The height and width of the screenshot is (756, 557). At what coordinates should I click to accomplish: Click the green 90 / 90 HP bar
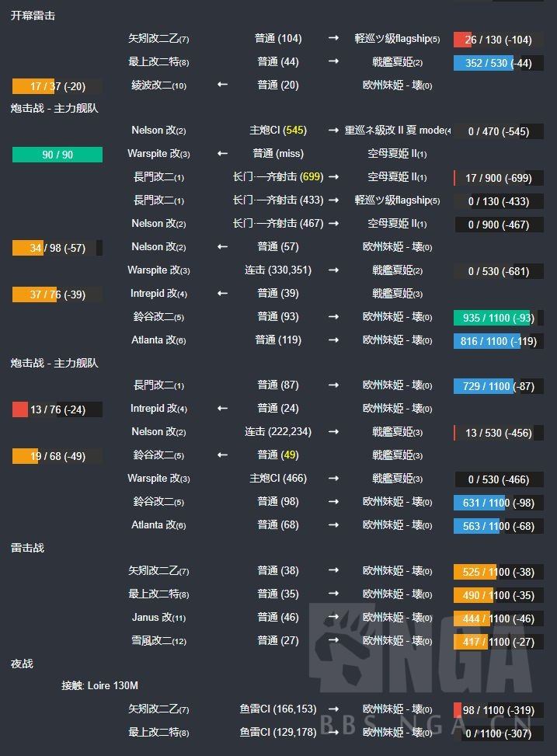pyautogui.click(x=57, y=155)
